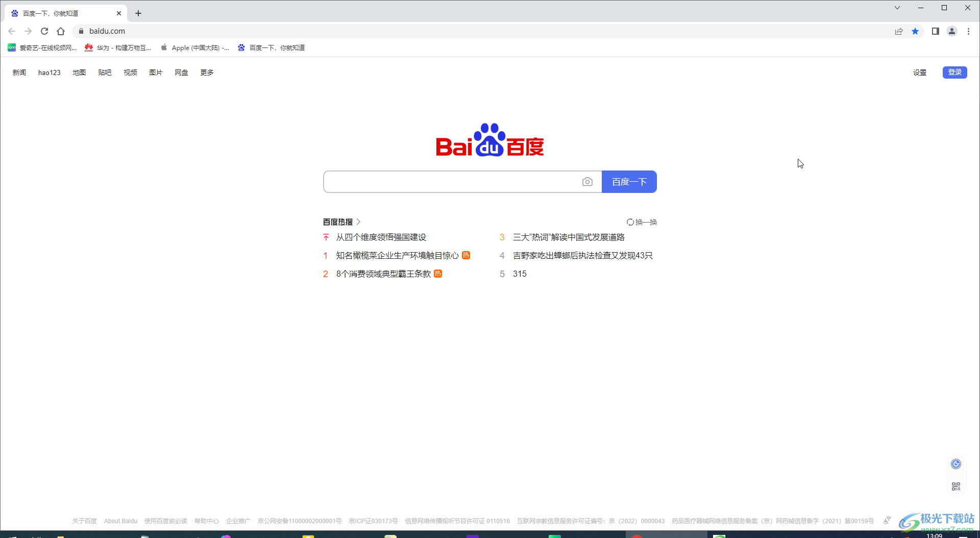The height and width of the screenshot is (538, 980).
Task: Click the 换一换 refresh icon
Action: (x=630, y=222)
